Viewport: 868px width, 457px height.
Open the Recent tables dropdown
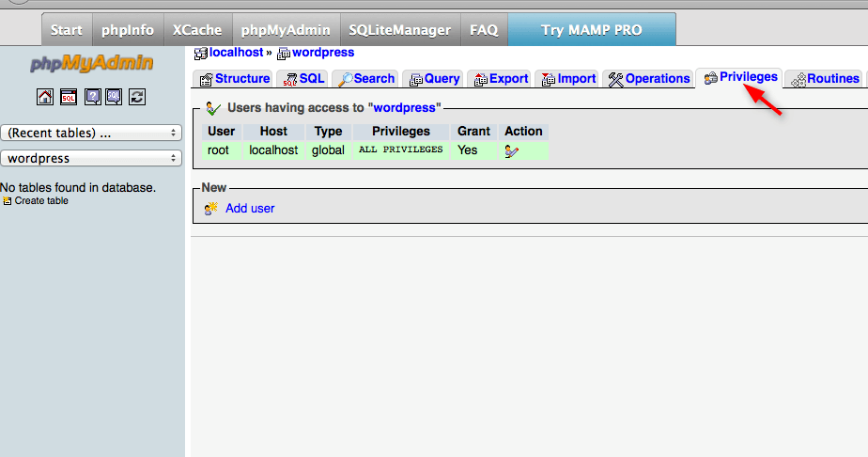tap(91, 133)
